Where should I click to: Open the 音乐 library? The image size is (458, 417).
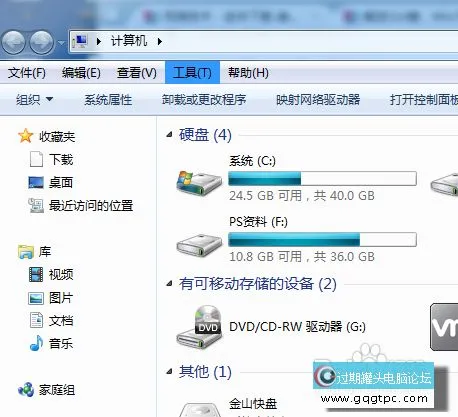tap(61, 343)
